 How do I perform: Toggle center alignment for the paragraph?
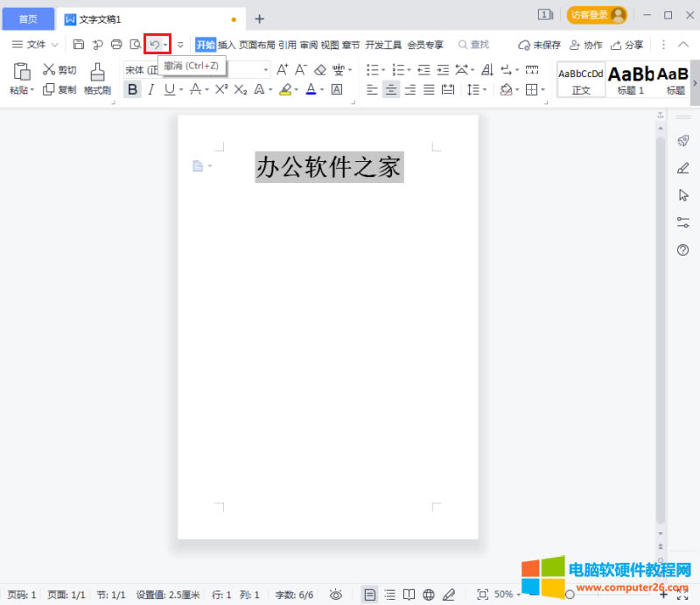click(x=391, y=89)
